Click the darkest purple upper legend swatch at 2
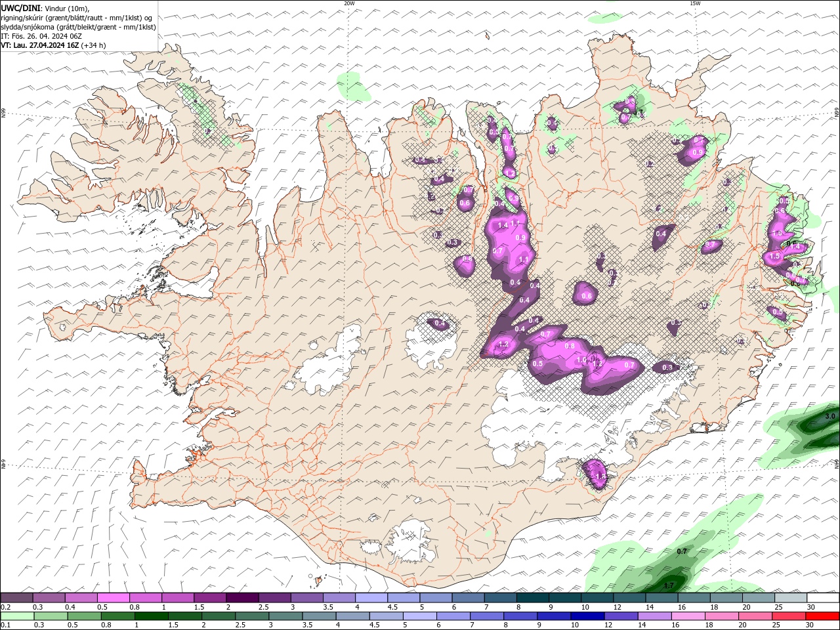The height and width of the screenshot is (630, 840). click(242, 598)
